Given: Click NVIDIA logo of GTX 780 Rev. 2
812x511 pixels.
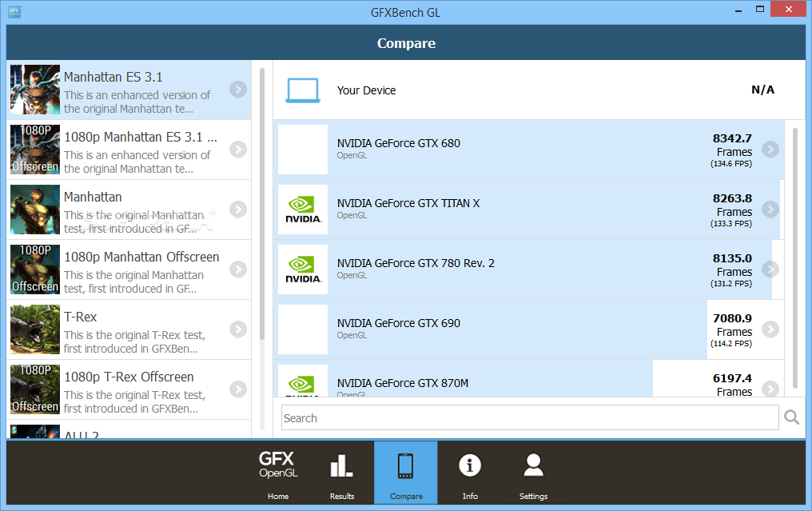Looking at the screenshot, I should [303, 269].
